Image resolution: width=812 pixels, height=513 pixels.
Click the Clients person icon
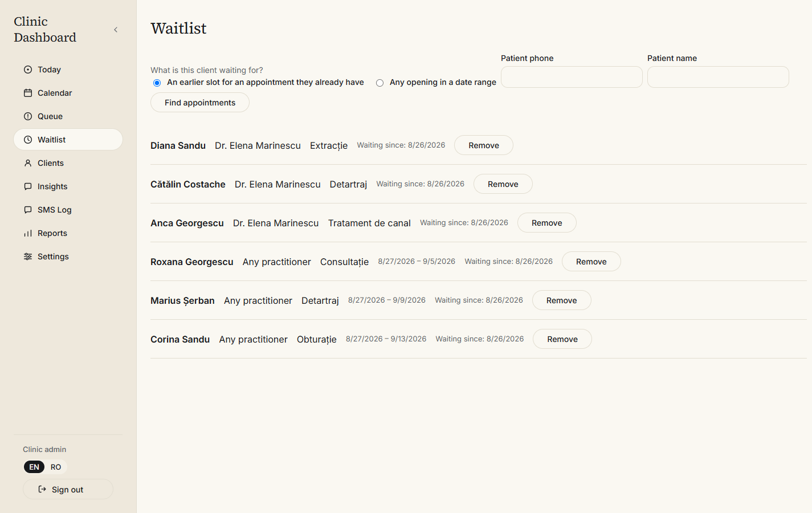[x=28, y=163]
